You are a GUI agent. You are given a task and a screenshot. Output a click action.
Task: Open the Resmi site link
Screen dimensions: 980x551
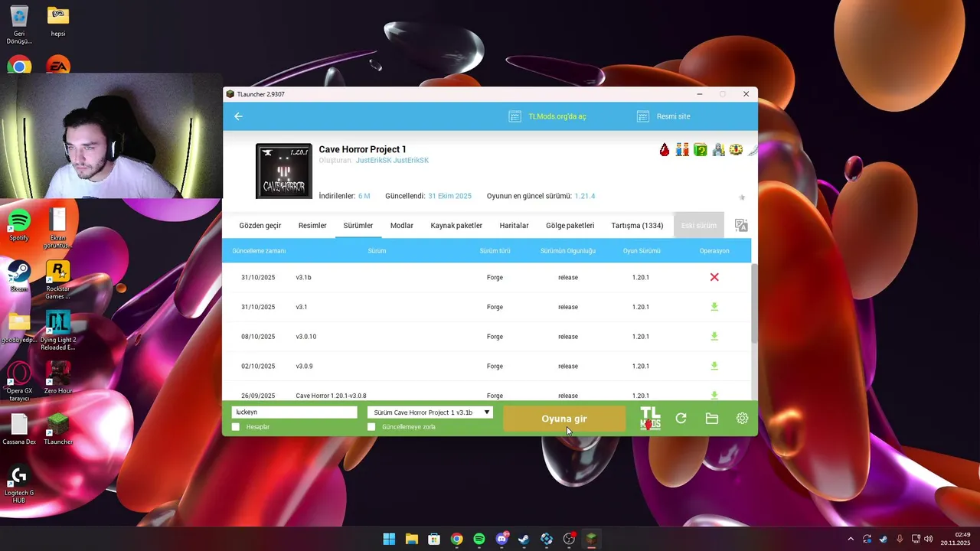673,116
